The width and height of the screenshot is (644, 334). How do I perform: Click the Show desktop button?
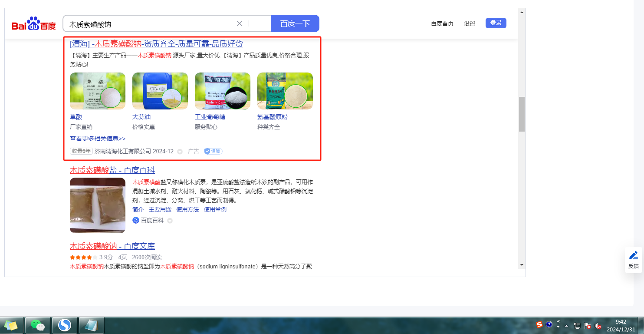pyautogui.click(x=640, y=325)
